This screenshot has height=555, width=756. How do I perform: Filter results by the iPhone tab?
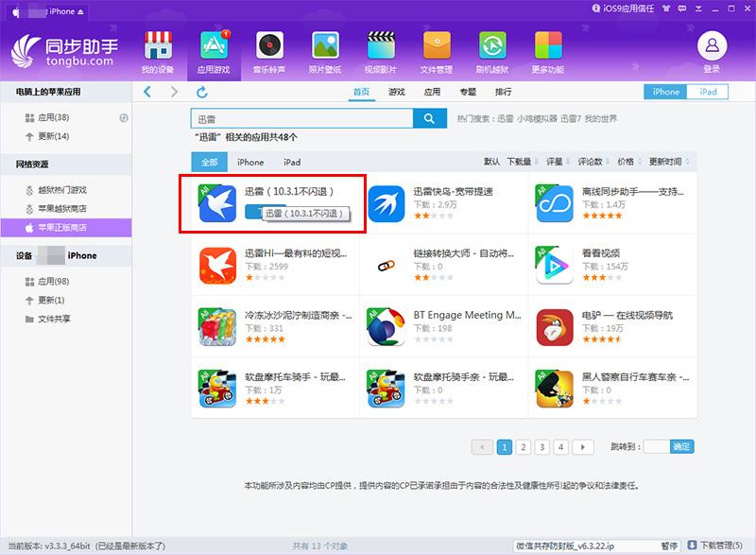[250, 162]
